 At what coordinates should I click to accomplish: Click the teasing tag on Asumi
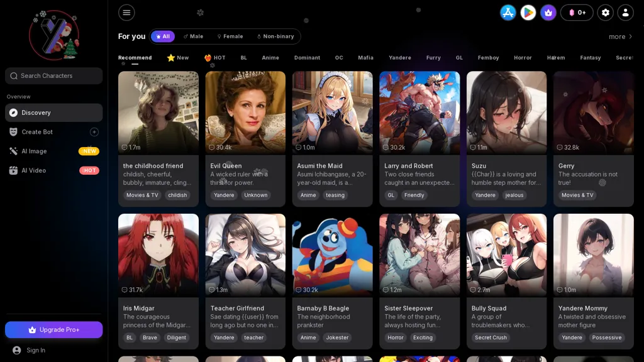335,195
